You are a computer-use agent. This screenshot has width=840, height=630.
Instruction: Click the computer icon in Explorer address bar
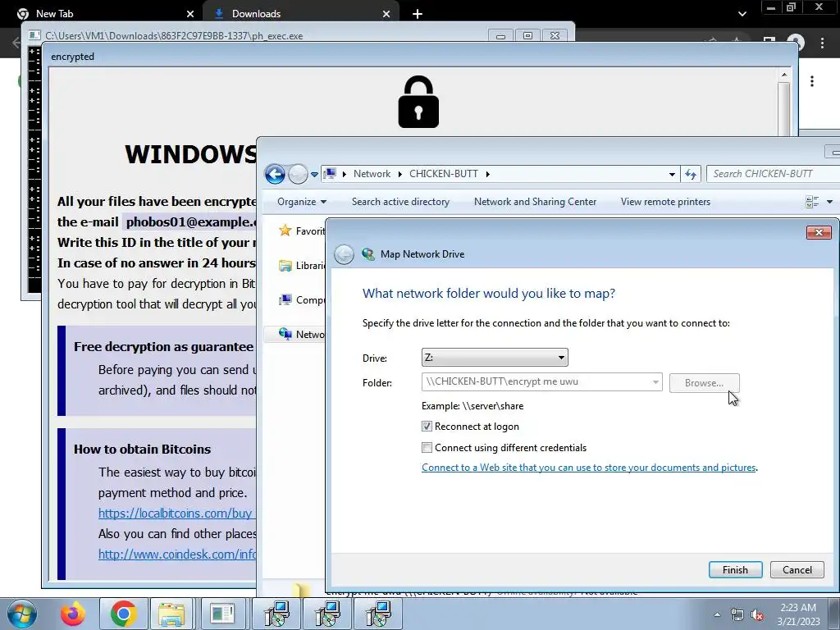[x=330, y=174]
